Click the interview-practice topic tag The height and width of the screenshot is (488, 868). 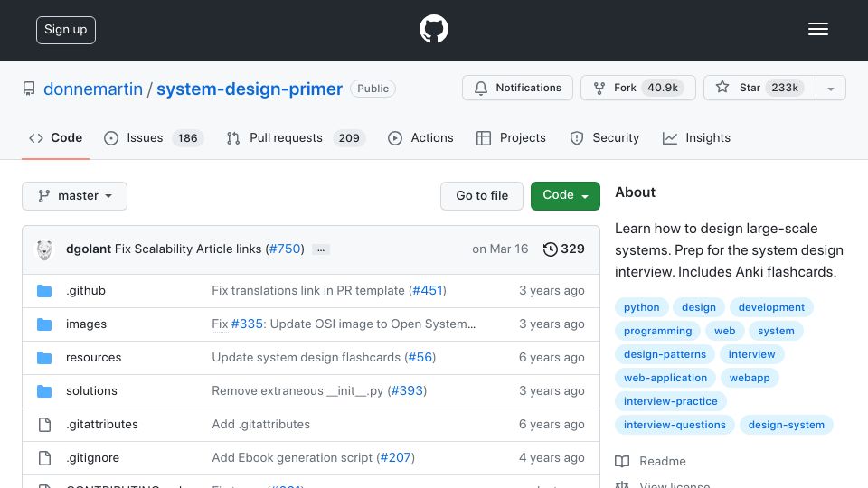pos(670,401)
